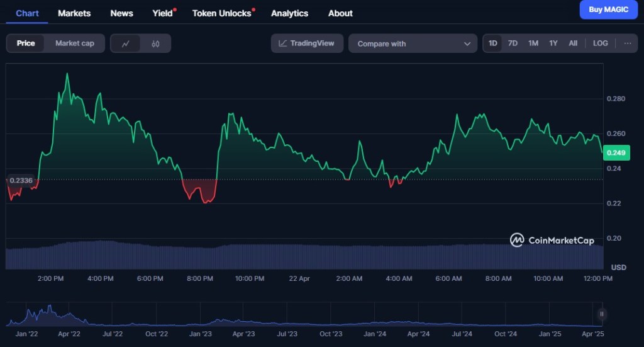The image size is (644, 347).
Task: Select 7D time range
Action: click(513, 43)
